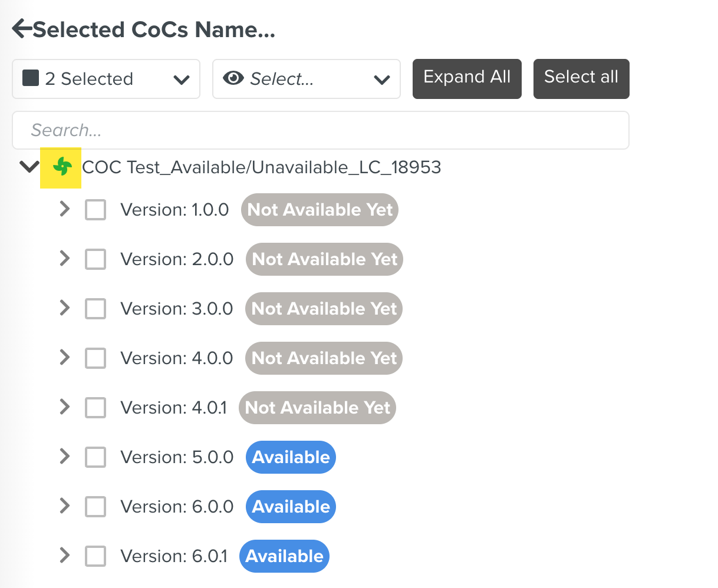
Task: Collapse the COC Test_Available/Unavailable_LC_18953 tree node
Action: click(x=29, y=167)
